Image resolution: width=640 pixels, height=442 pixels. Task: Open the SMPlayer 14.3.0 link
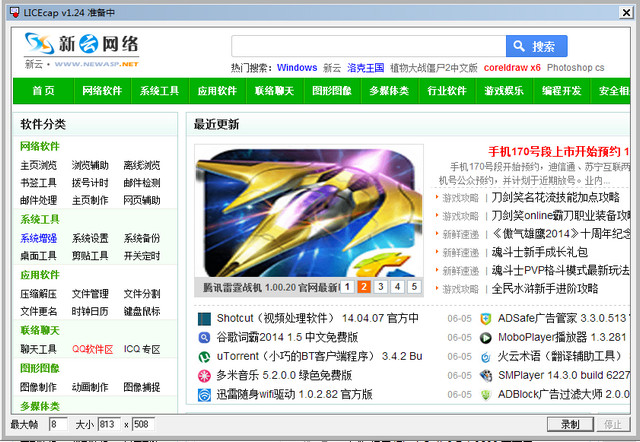coord(564,375)
